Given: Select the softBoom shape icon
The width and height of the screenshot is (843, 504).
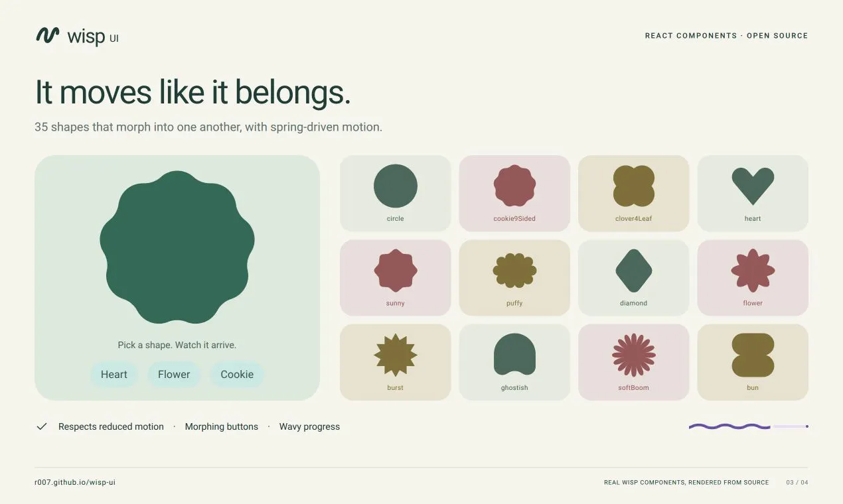Looking at the screenshot, I should [x=634, y=355].
